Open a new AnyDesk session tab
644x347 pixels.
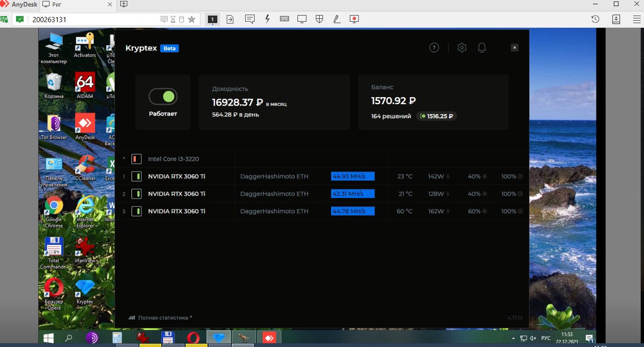[x=124, y=4]
